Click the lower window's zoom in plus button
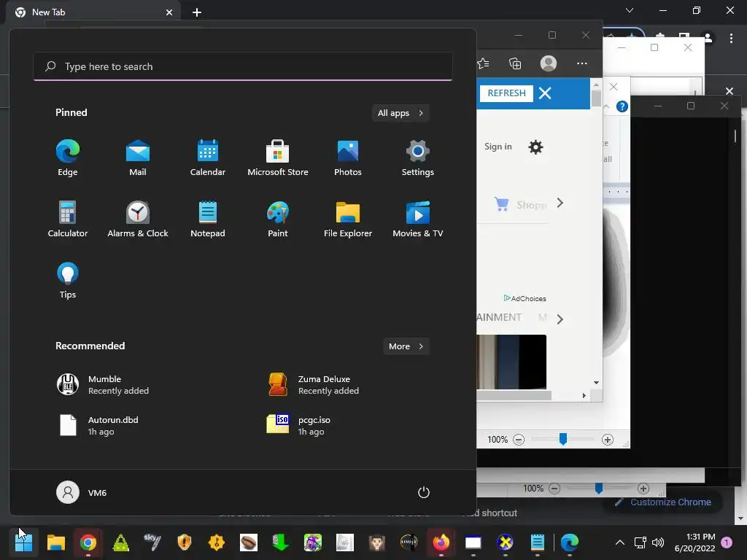The height and width of the screenshot is (560, 747). [x=643, y=488]
